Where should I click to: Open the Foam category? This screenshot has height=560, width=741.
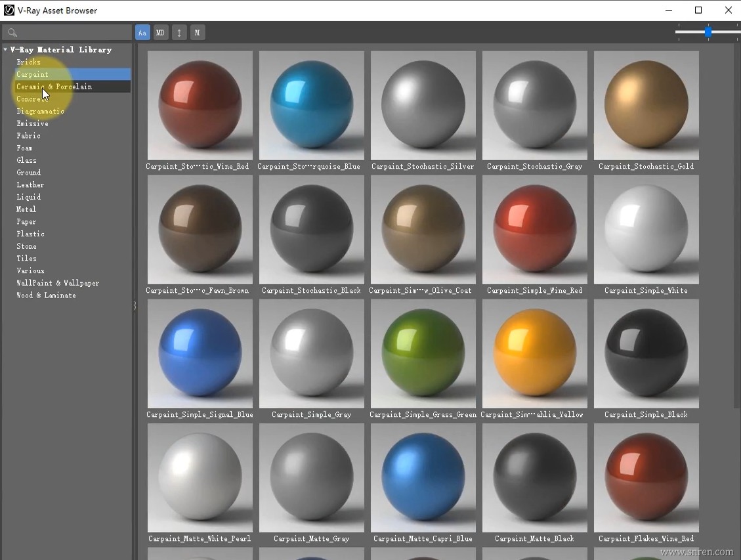24,148
